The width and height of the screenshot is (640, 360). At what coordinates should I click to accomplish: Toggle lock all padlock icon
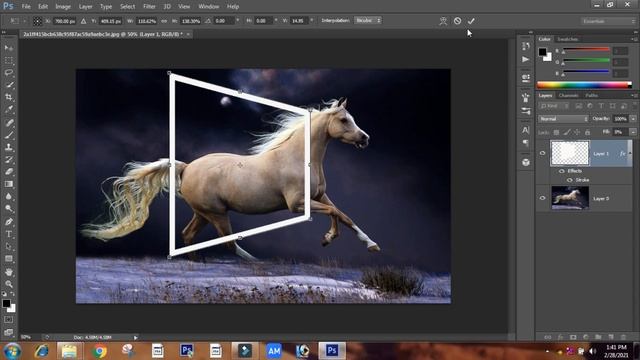[x=587, y=132]
